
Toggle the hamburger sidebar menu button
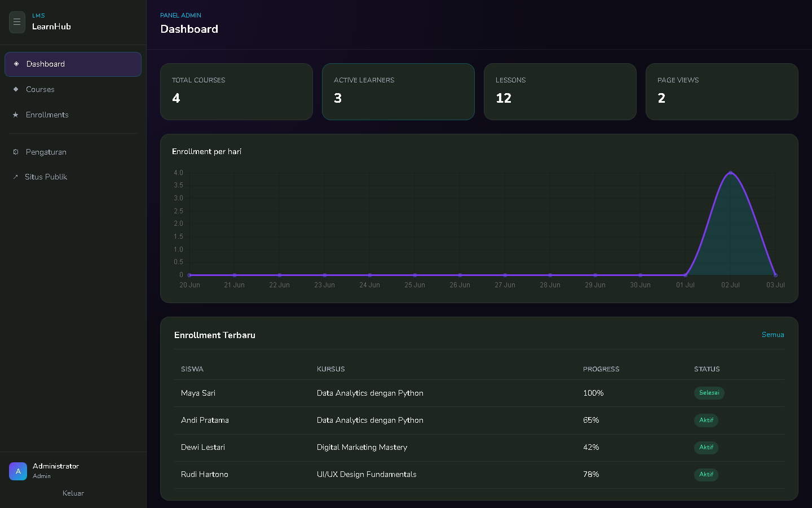click(x=17, y=22)
